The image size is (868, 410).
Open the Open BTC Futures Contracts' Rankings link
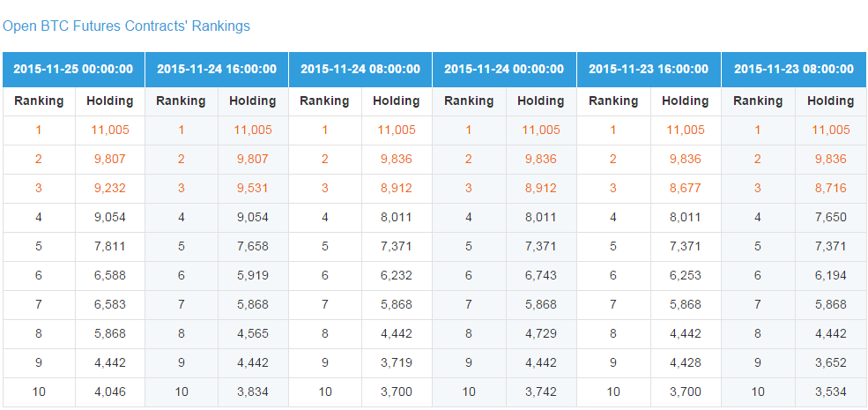126,26
